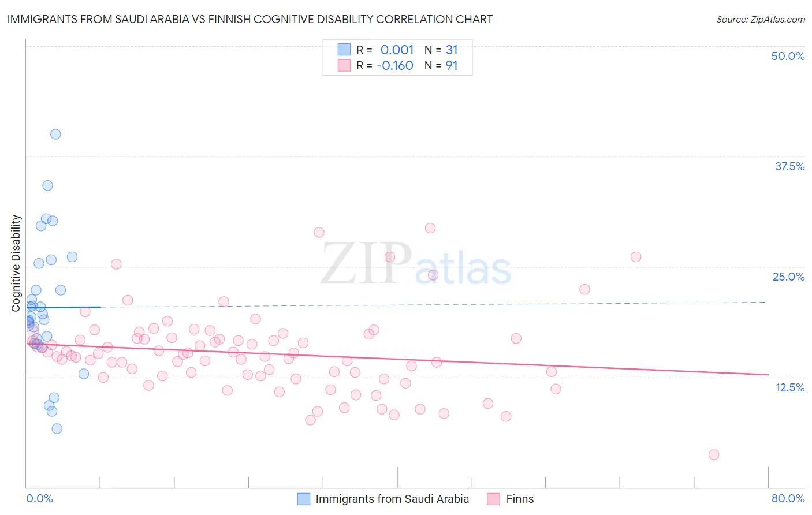The width and height of the screenshot is (812, 515).
Task: Click the 50.0% y-axis label
Action: (788, 56)
